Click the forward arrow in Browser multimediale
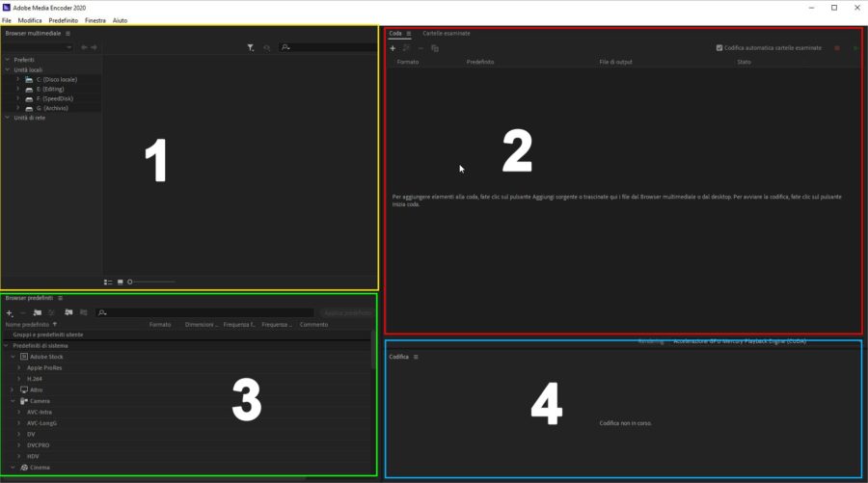 (x=95, y=47)
